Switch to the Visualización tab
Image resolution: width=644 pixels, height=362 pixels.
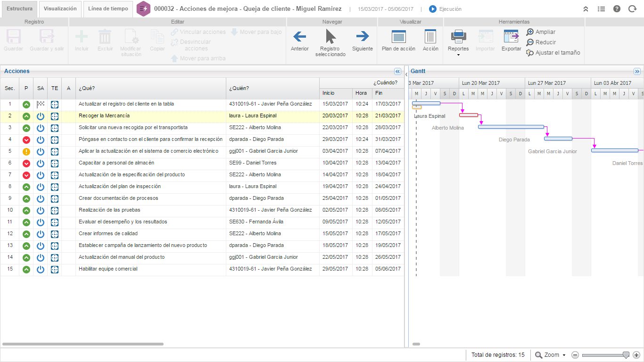(x=60, y=9)
